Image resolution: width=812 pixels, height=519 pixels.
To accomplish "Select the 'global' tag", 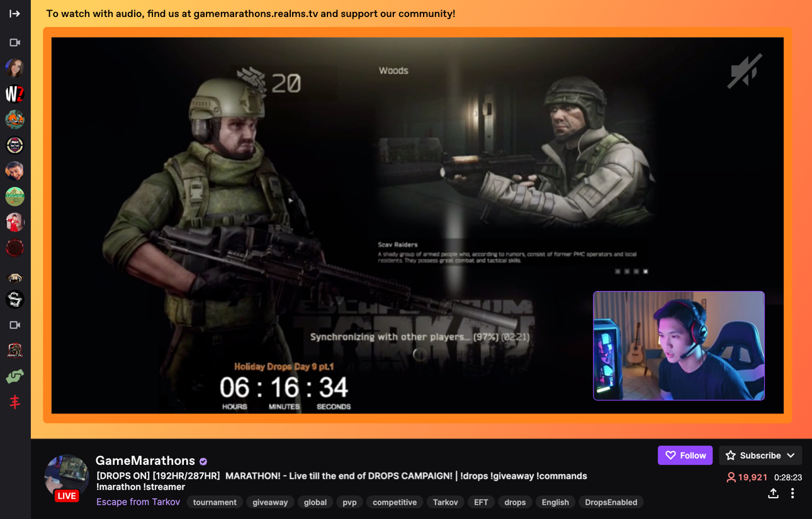I will [x=315, y=502].
